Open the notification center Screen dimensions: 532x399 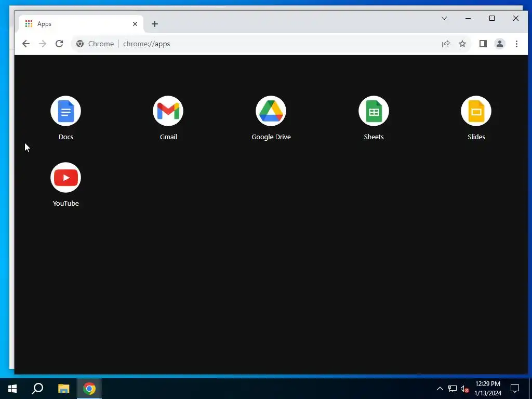click(515, 389)
